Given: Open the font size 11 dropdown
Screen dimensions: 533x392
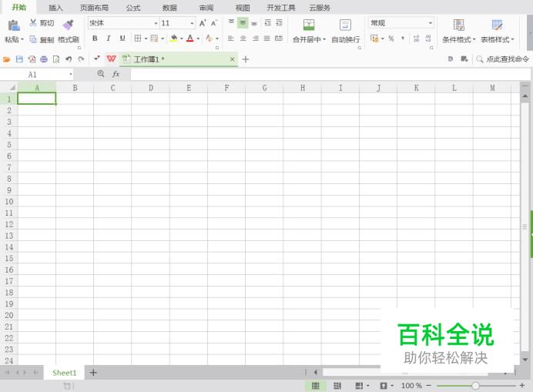Looking at the screenshot, I should 192,23.
